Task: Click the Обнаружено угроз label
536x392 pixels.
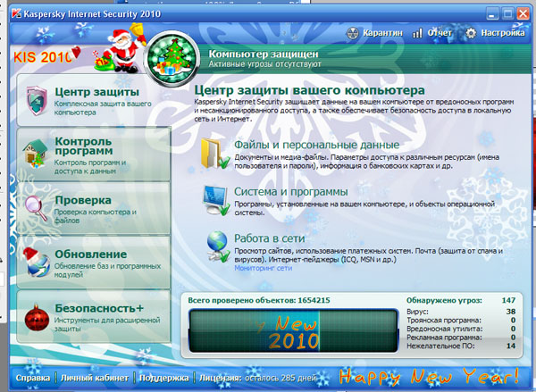Action: (x=444, y=300)
